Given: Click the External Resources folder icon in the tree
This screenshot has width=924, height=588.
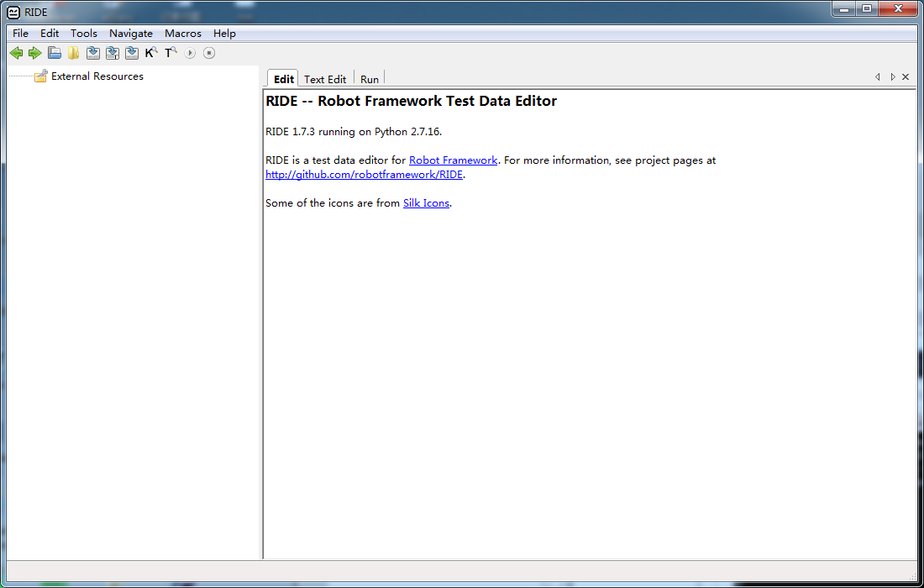Looking at the screenshot, I should point(40,76).
